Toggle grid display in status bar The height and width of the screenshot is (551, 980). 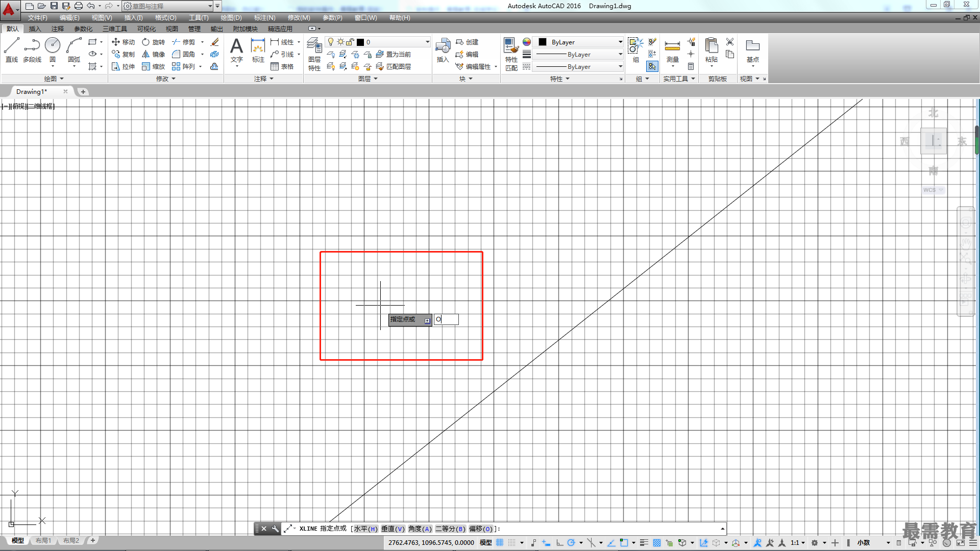point(500,543)
